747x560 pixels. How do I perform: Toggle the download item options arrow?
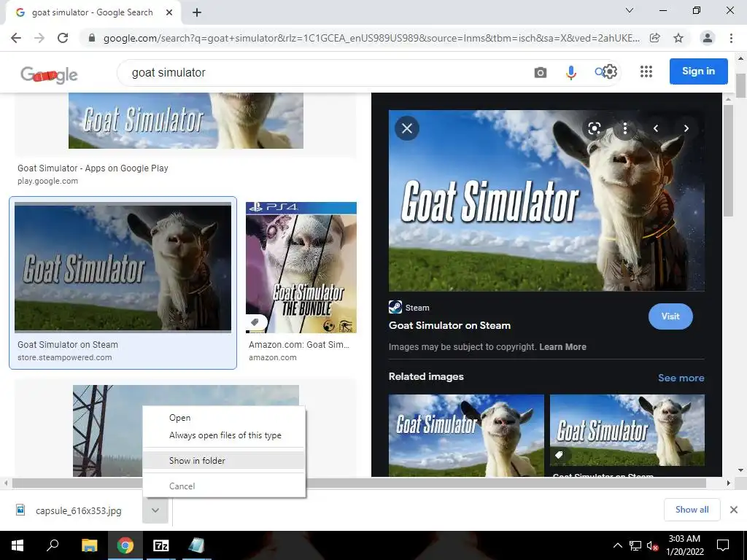click(x=155, y=510)
